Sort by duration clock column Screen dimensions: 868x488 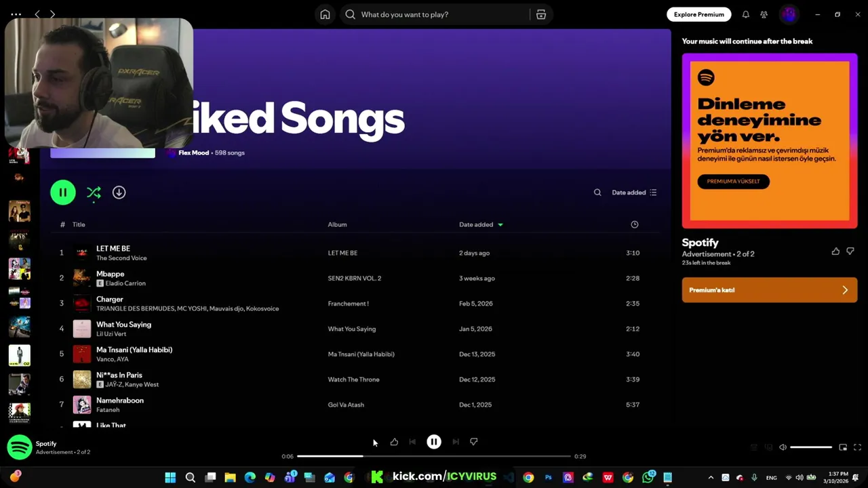(635, 224)
